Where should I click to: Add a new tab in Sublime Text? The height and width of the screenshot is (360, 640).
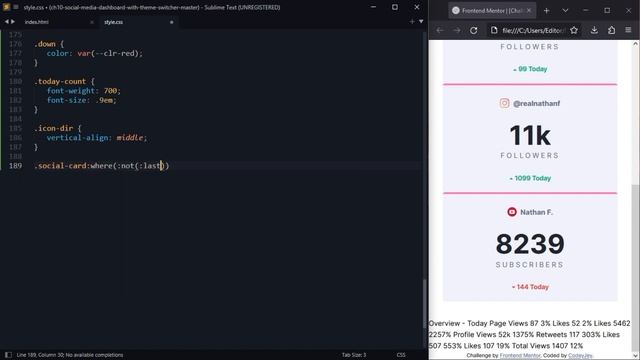pyautogui.click(x=412, y=22)
